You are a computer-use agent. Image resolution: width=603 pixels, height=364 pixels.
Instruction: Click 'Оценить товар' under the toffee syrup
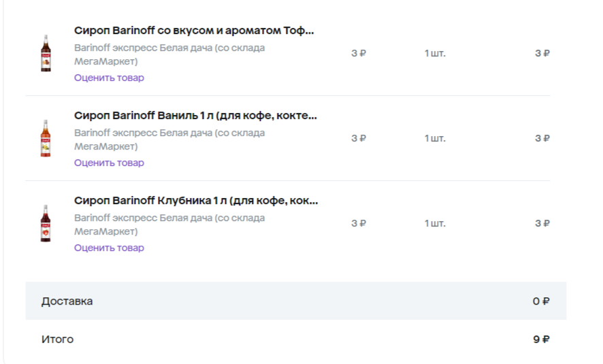click(x=109, y=78)
